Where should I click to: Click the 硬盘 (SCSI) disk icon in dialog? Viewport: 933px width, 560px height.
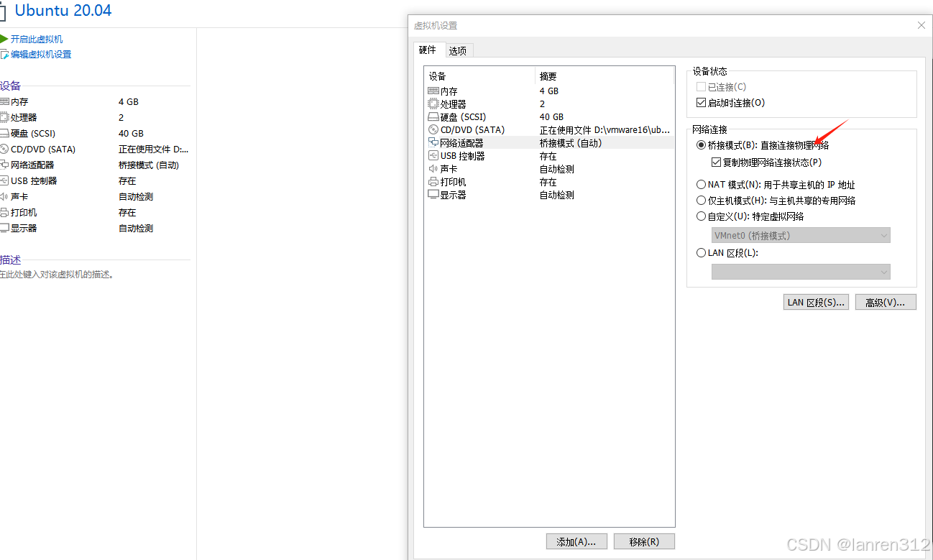433,117
